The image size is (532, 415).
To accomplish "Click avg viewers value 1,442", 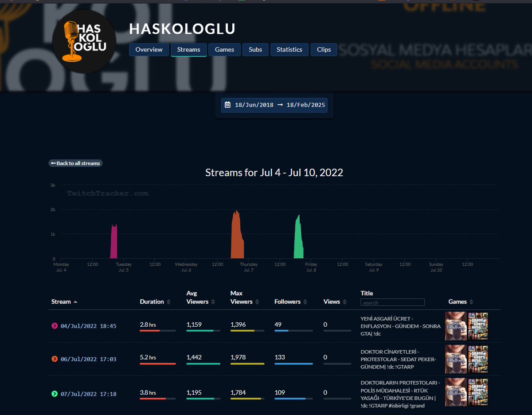I will tap(194, 357).
